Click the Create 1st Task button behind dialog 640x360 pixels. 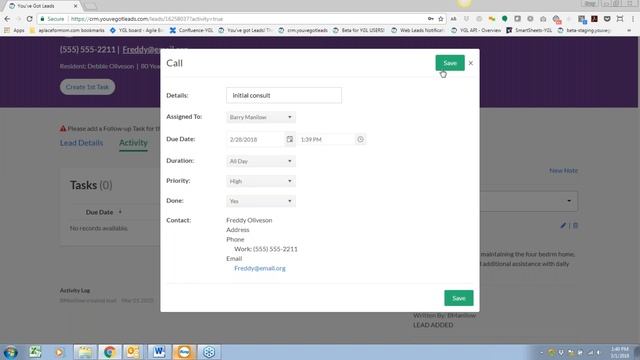87,87
